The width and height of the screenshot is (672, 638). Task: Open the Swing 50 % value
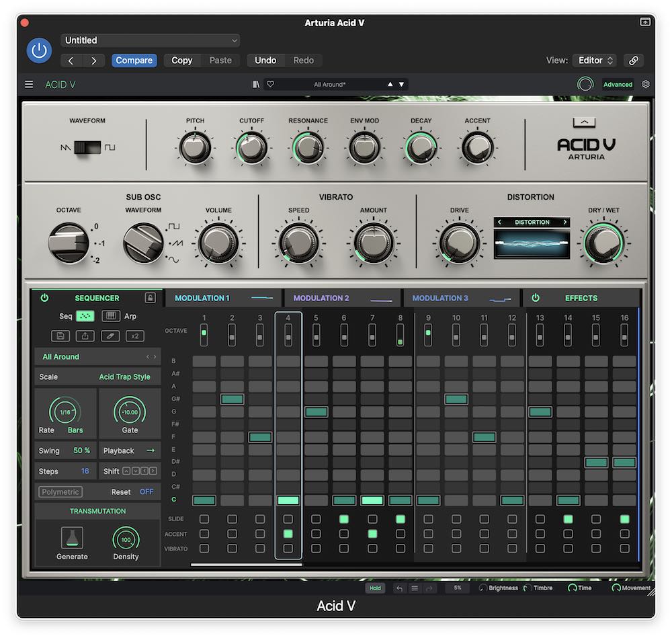[x=81, y=450]
